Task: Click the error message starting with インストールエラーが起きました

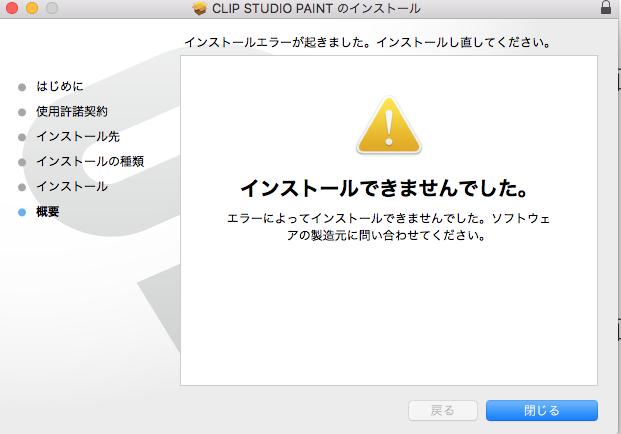Action: 368,42
